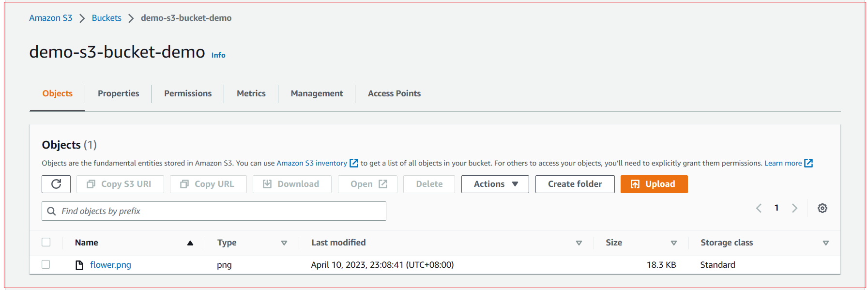This screenshot has height=290, width=868.
Task: Sort by Size column arrow
Action: (673, 243)
